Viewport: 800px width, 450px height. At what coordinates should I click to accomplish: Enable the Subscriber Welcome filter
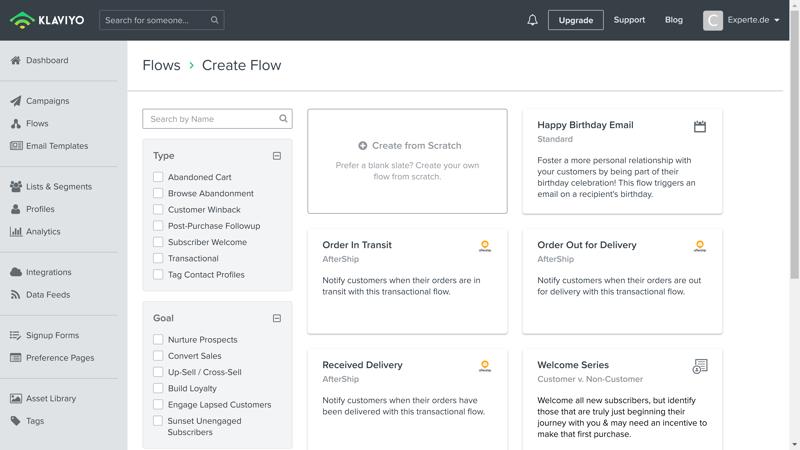point(158,242)
